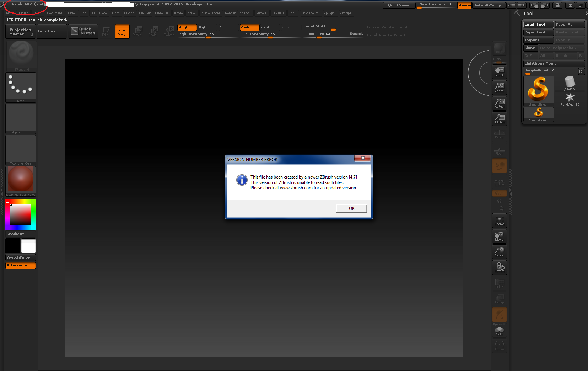588x371 pixels.
Task: Click the Draw mode icon
Action: (x=122, y=31)
